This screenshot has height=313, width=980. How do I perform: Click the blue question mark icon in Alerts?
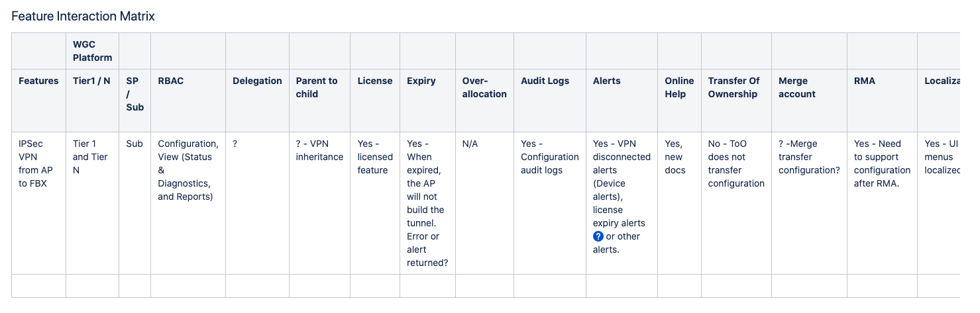click(x=598, y=236)
